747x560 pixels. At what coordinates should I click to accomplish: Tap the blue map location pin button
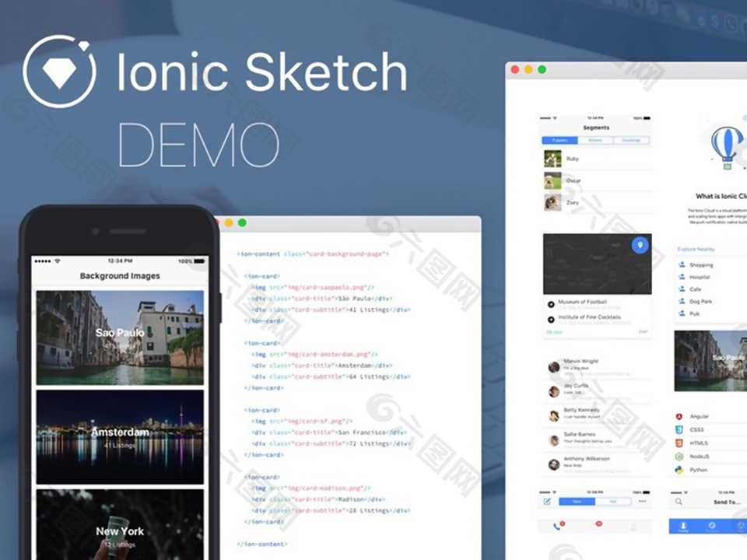pos(640,245)
